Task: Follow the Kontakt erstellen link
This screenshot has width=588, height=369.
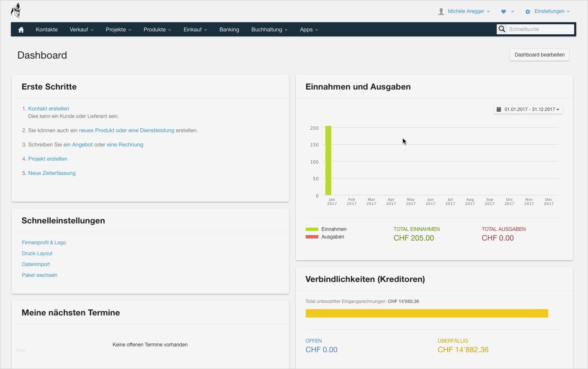Action: [x=49, y=109]
